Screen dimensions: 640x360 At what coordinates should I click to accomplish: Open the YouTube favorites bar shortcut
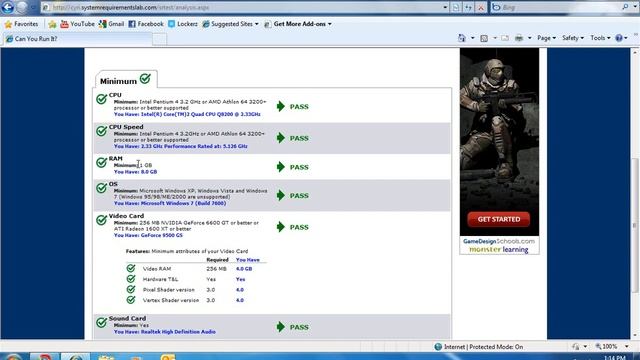pyautogui.click(x=77, y=24)
